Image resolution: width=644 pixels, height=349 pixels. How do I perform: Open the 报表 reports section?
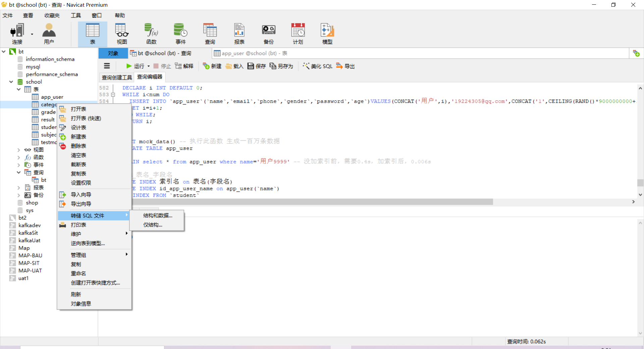(x=239, y=34)
